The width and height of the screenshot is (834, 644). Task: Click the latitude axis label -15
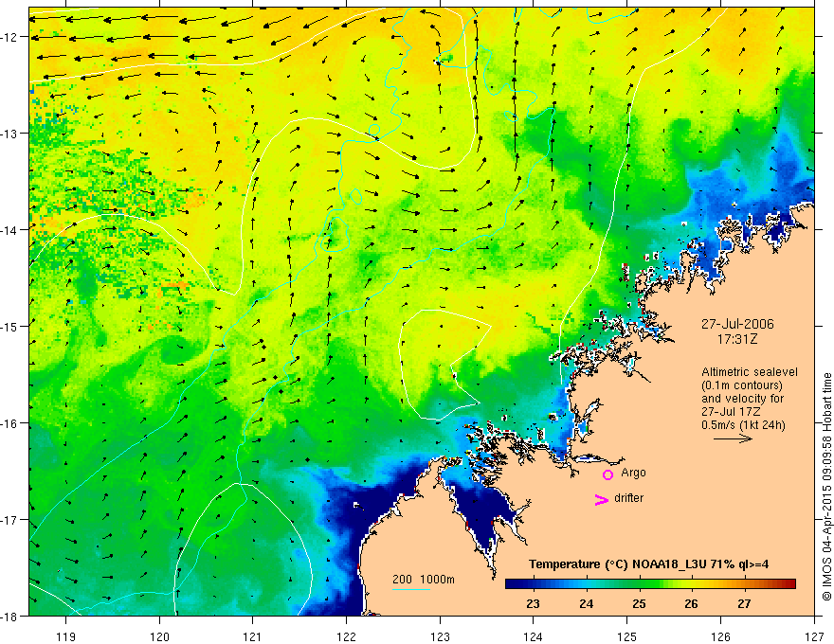pyautogui.click(x=11, y=326)
